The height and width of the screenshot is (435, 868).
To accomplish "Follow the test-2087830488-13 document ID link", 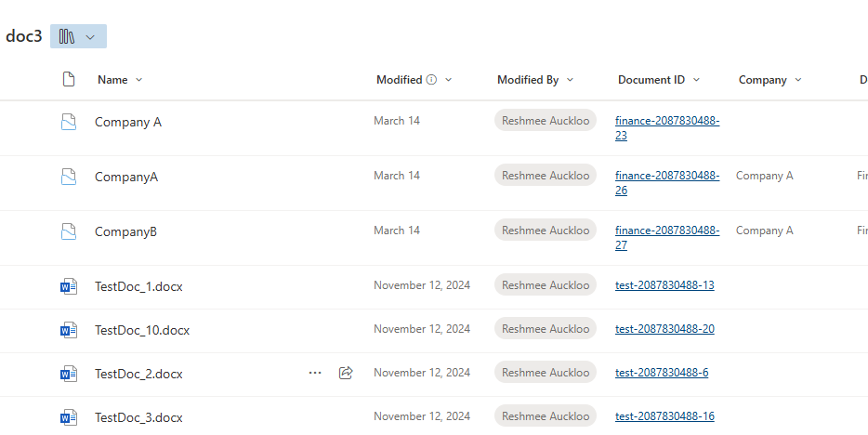I will [664, 285].
